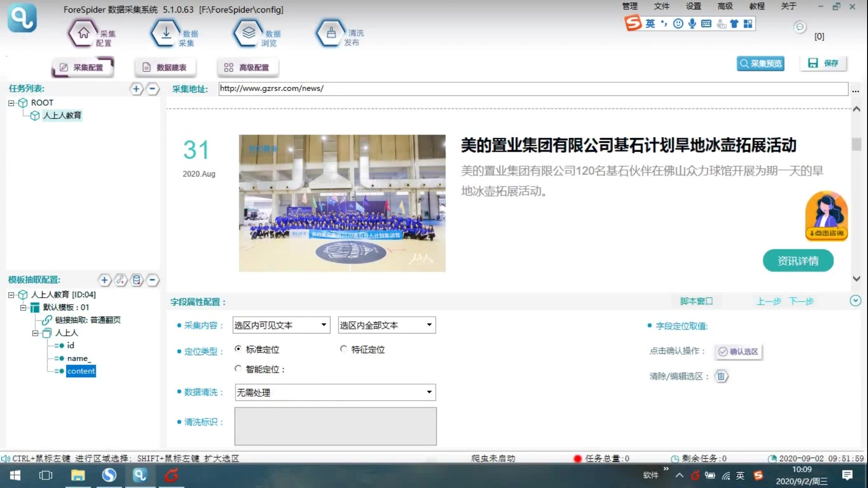Open the 设置 menu

point(693,6)
